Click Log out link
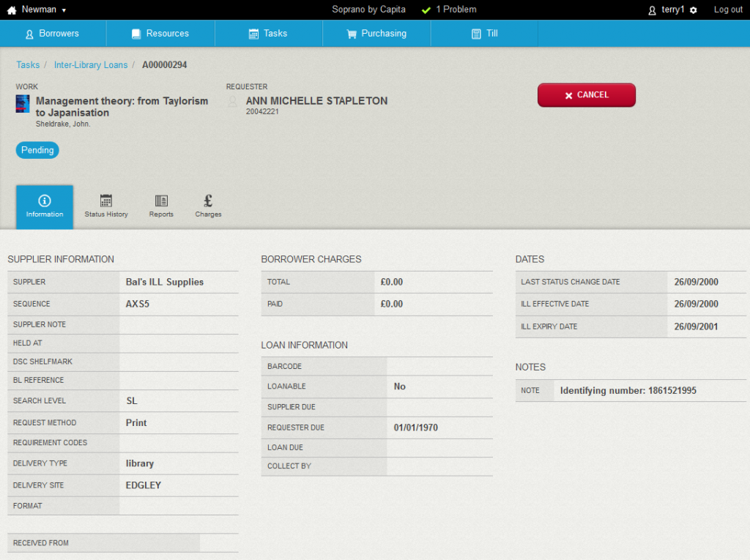This screenshot has height=560, width=750. (728, 10)
